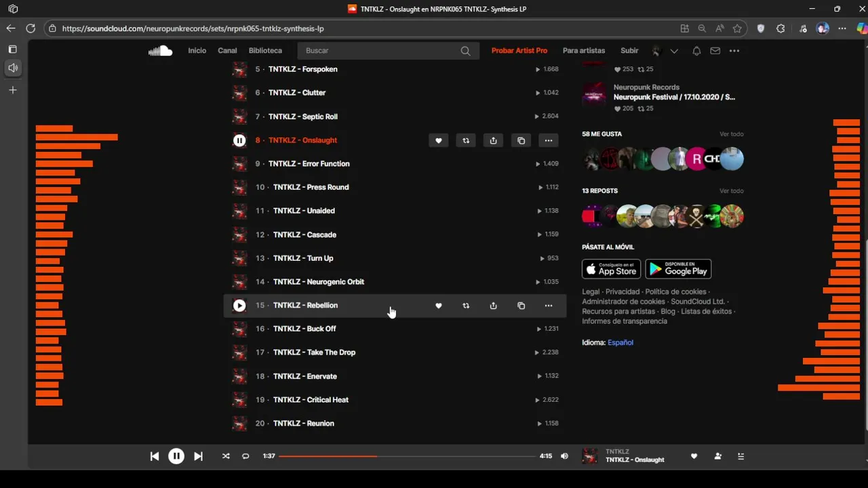868x488 pixels.
Task: Open the Neuropunk Festival artwork thumbnail
Action: (x=594, y=96)
